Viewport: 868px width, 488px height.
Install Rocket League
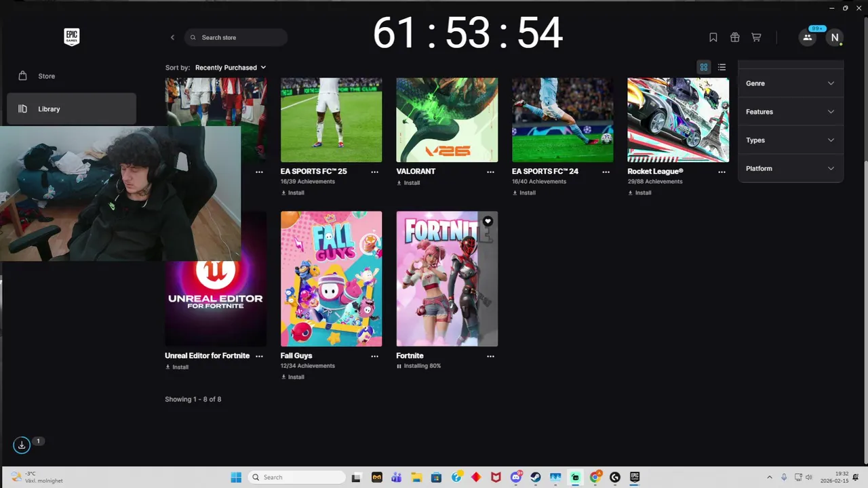point(639,192)
